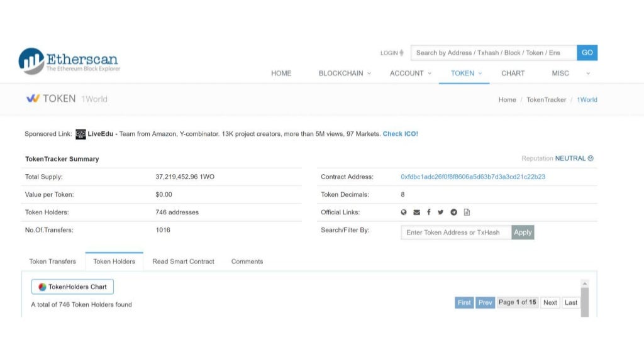Screen dimensions: 644x362
Task: Focus the Enter Token Address or TxHash field
Action: [x=456, y=233]
